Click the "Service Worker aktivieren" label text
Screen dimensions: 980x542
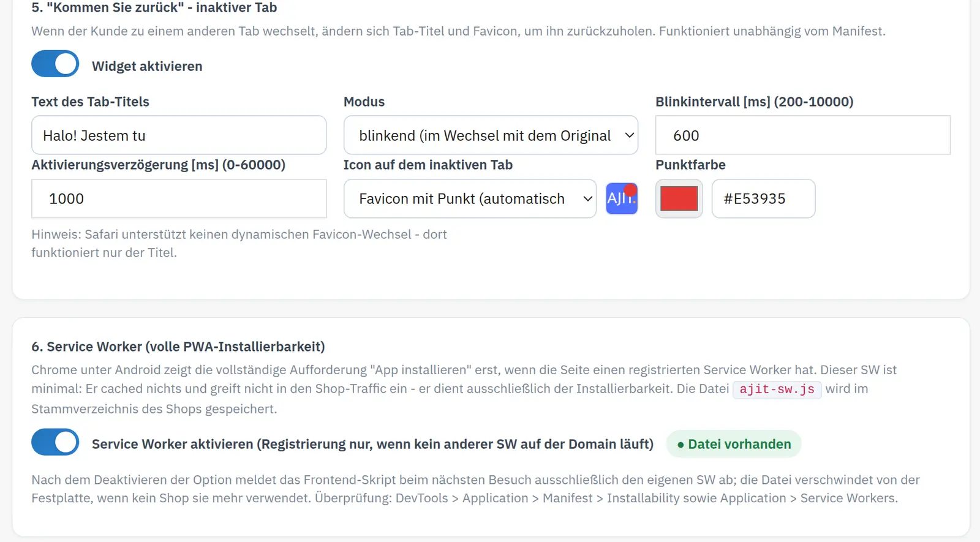pyautogui.click(x=372, y=444)
